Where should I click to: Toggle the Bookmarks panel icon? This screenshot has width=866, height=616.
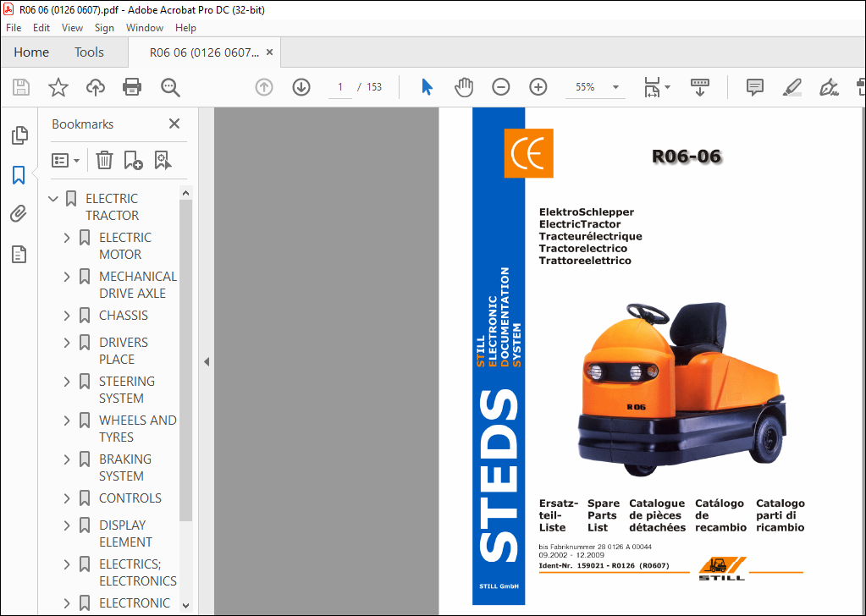point(19,175)
